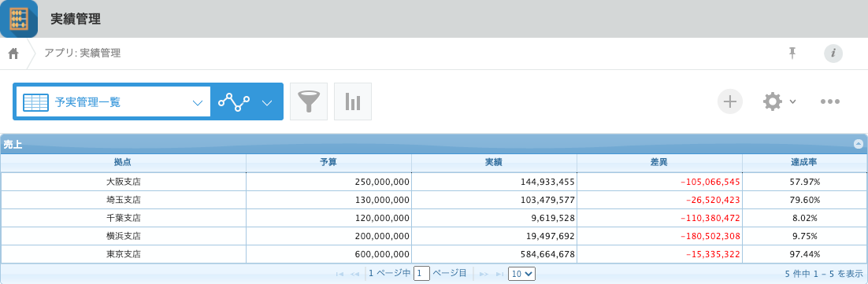868x284 pixels.
Task: Select the 東京支店 cell
Action: pyautogui.click(x=124, y=254)
